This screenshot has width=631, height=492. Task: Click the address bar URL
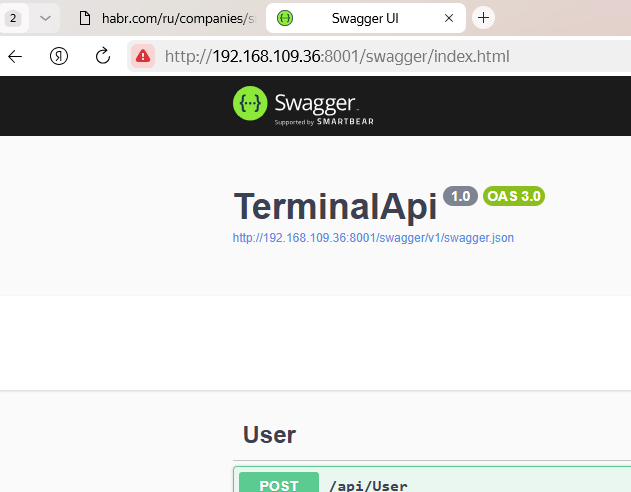(x=337, y=56)
